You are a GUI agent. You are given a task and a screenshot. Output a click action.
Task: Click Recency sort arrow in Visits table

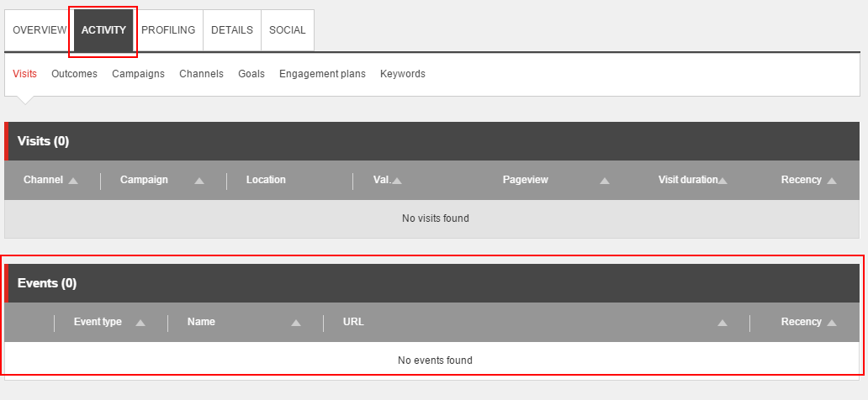pos(832,181)
